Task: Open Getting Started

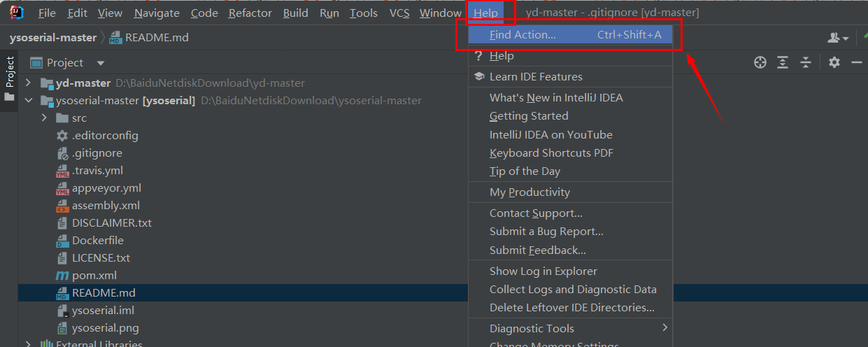Action: 570,116
